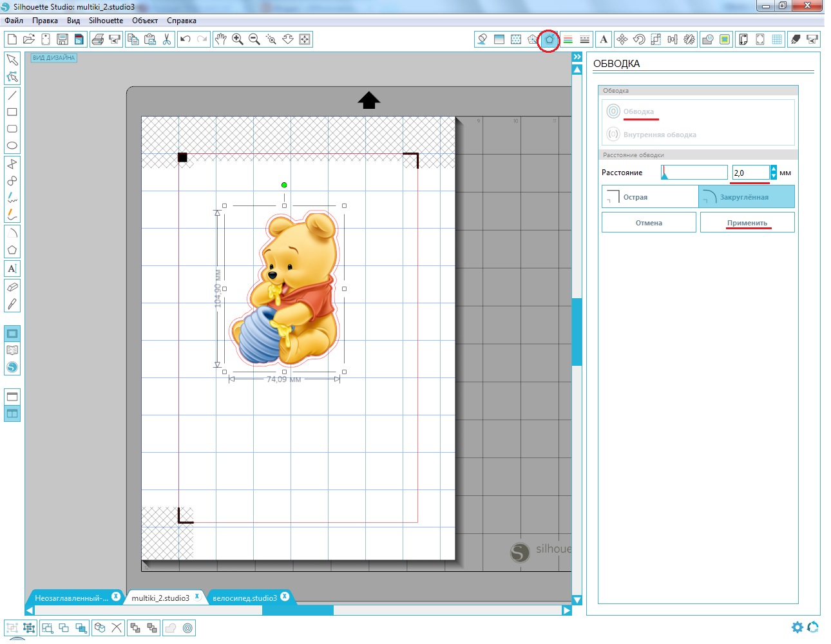Open the Fill color bucket panel icon
The width and height of the screenshot is (831, 644).
point(482,39)
